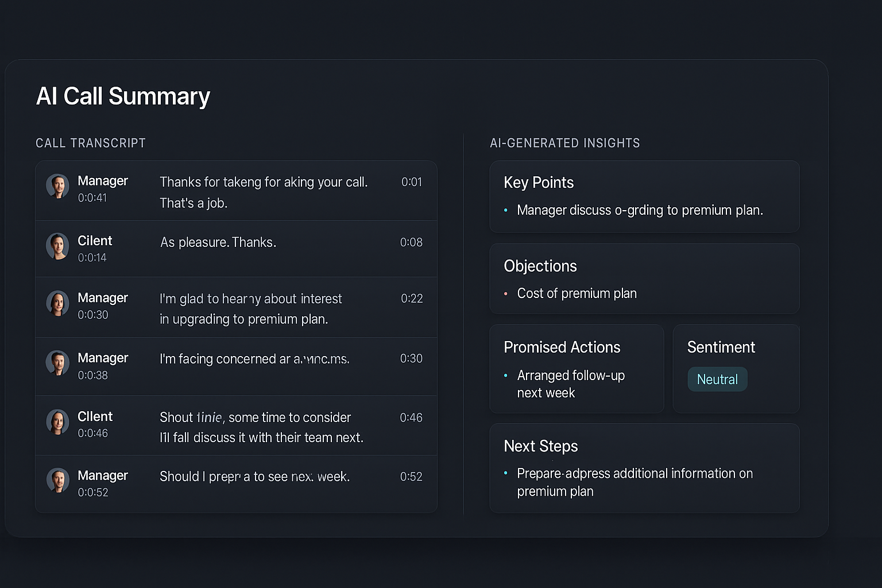This screenshot has height=588, width=882.
Task: Click the Call Transcript section label
Action: 91,143
